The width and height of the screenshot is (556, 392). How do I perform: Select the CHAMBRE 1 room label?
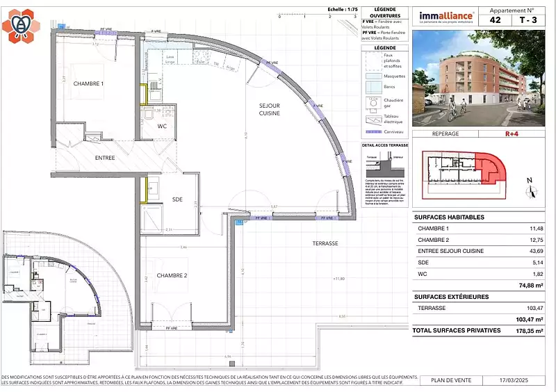point(88,83)
